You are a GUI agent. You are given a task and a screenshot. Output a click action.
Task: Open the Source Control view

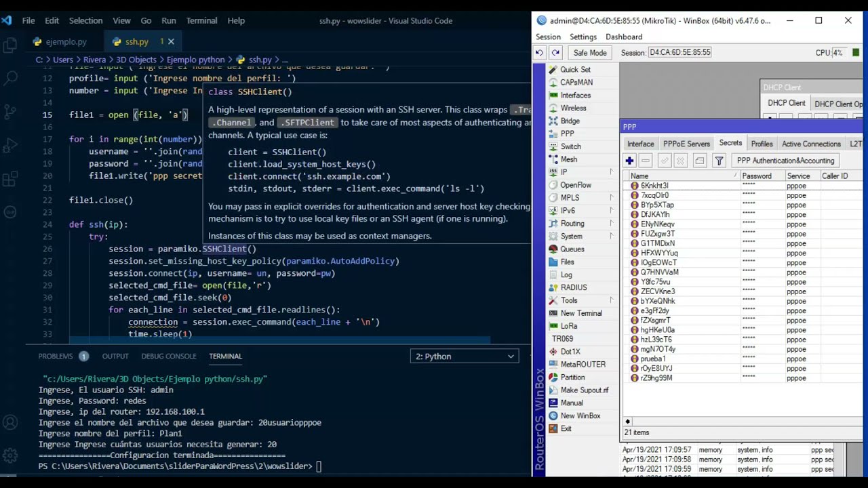(10, 112)
